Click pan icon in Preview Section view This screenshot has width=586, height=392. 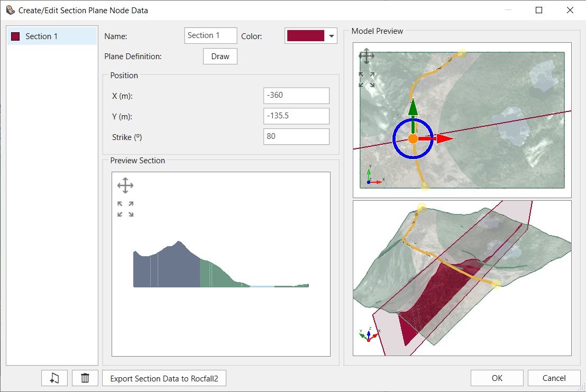point(125,185)
